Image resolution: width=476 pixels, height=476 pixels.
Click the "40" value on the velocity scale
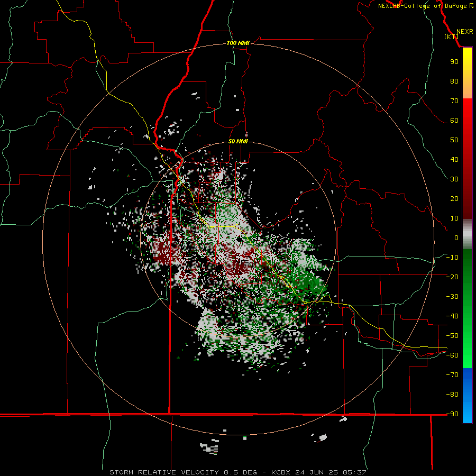tap(454, 159)
